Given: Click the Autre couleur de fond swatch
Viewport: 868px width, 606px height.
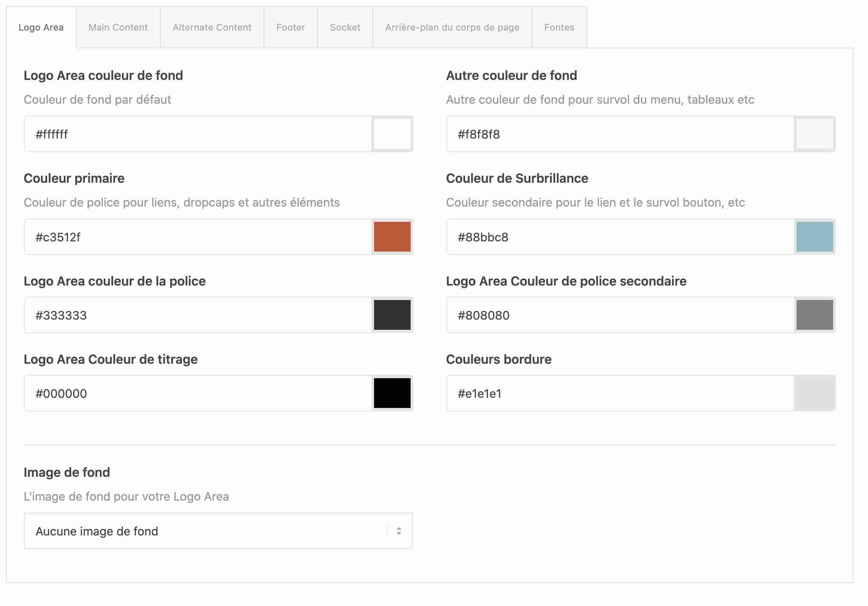Looking at the screenshot, I should [x=814, y=134].
